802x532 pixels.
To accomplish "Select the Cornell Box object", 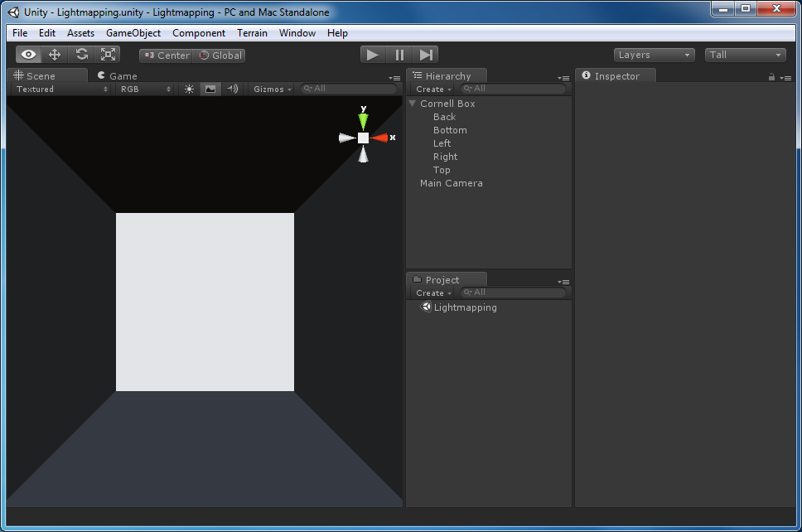I will point(447,104).
